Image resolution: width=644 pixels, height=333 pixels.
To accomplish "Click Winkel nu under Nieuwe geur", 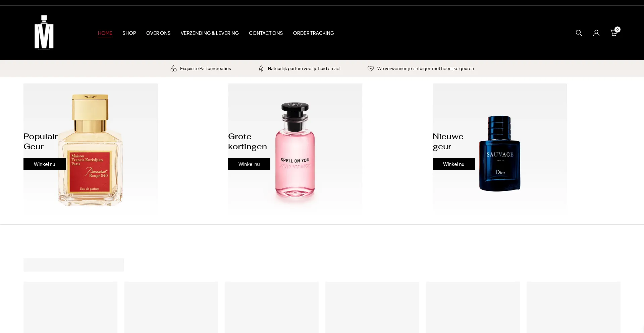I will [x=454, y=164].
